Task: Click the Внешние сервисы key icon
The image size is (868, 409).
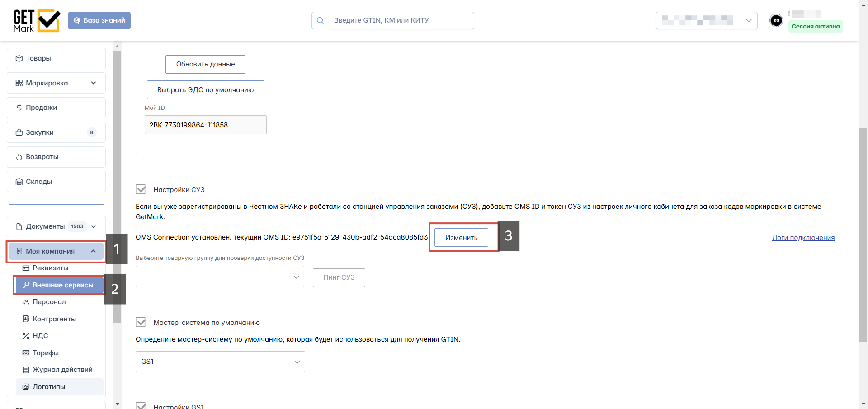Action: pos(26,285)
